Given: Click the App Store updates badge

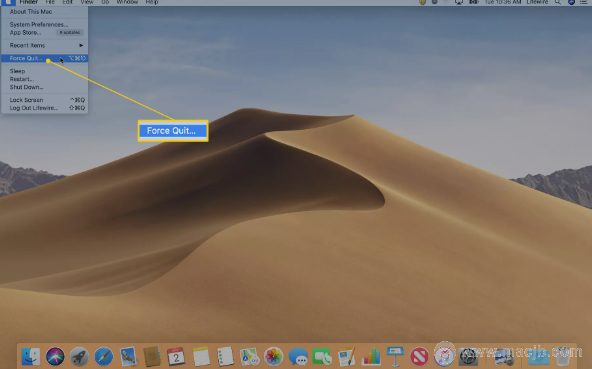Looking at the screenshot, I should (x=70, y=32).
